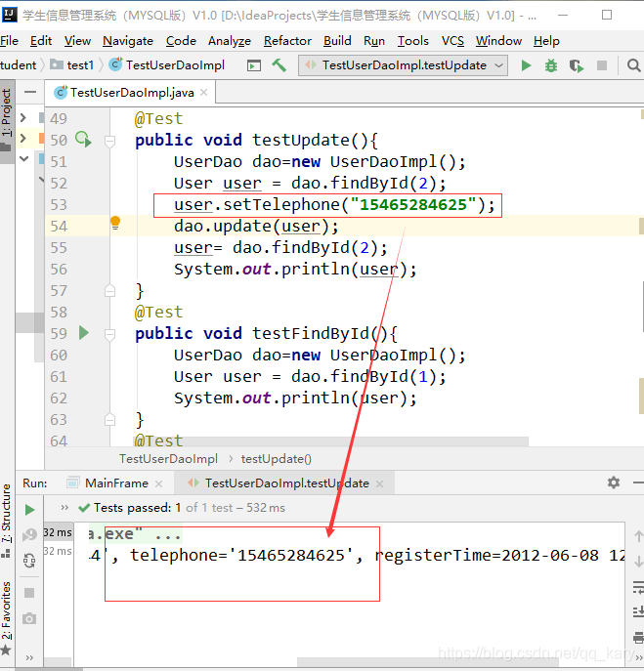Click TestUserDaoImpl in editor breadcrumb bar
This screenshot has width=644, height=671.
(x=168, y=459)
